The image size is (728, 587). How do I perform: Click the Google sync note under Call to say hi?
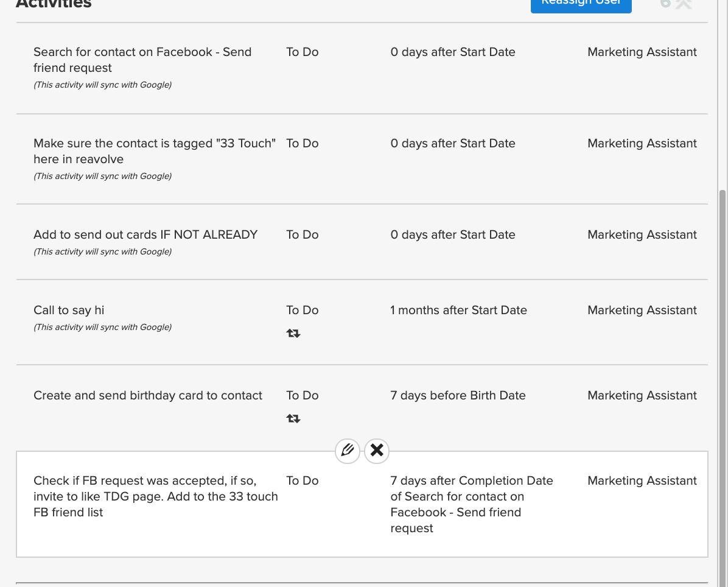coord(102,328)
